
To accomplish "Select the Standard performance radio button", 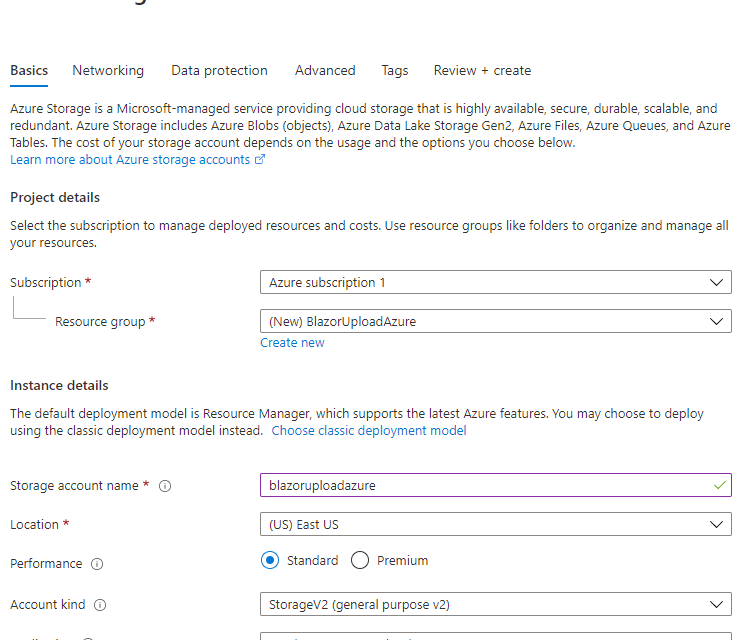I will (x=270, y=561).
